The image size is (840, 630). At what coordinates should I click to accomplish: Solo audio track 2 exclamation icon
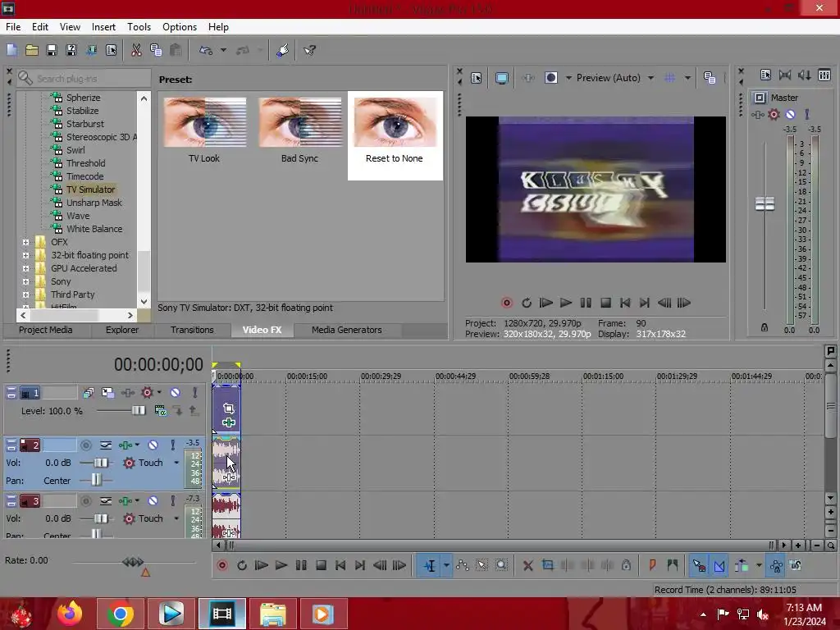tap(172, 445)
